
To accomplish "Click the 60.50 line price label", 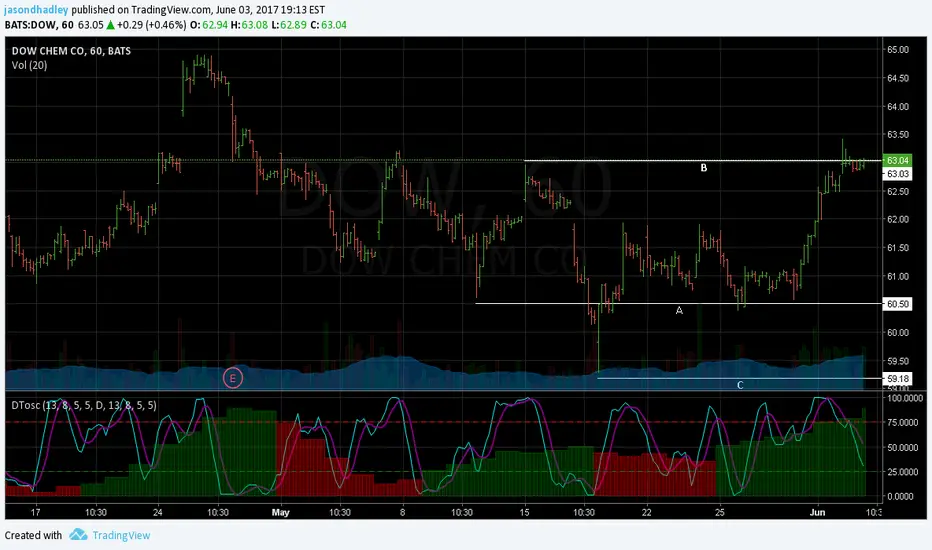I will [x=897, y=304].
